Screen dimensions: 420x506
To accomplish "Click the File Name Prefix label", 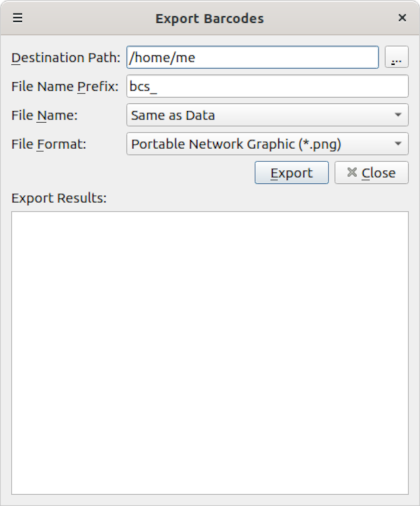I will click(65, 87).
